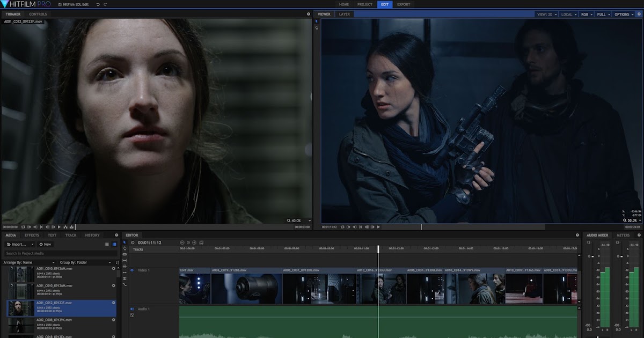Viewport: 644px width, 338px height.
Task: Mute the Audio 1 track speaker
Action: [x=132, y=309]
